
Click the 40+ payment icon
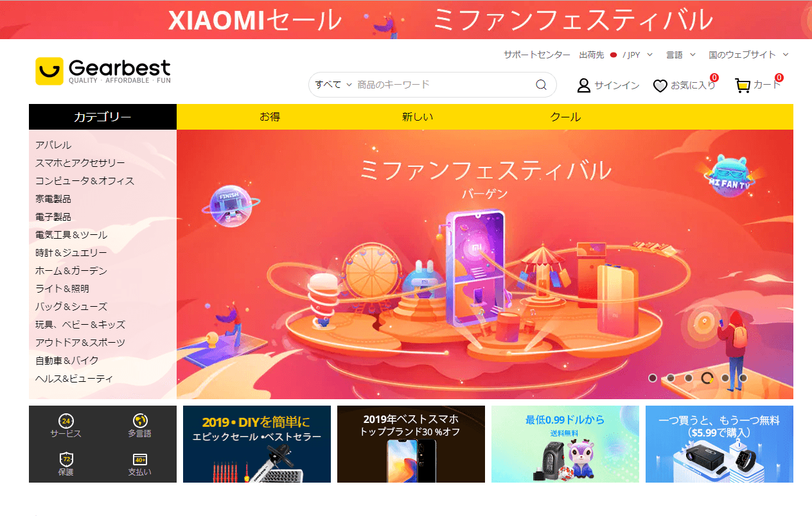tap(139, 460)
